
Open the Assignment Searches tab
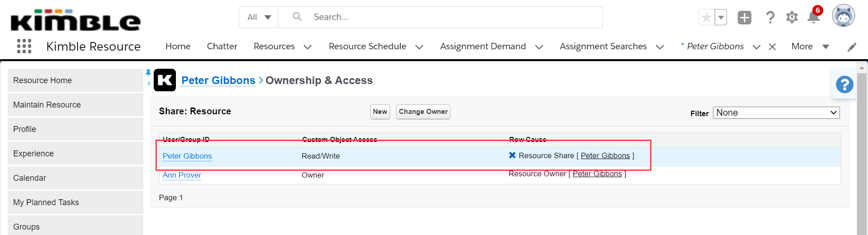pos(603,47)
